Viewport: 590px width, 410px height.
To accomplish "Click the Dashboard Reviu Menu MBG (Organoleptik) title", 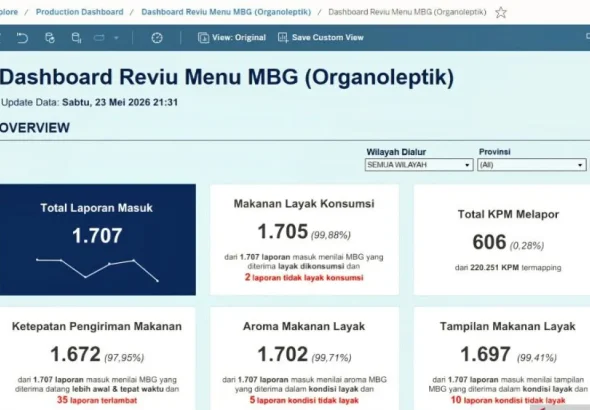I will [x=227, y=77].
